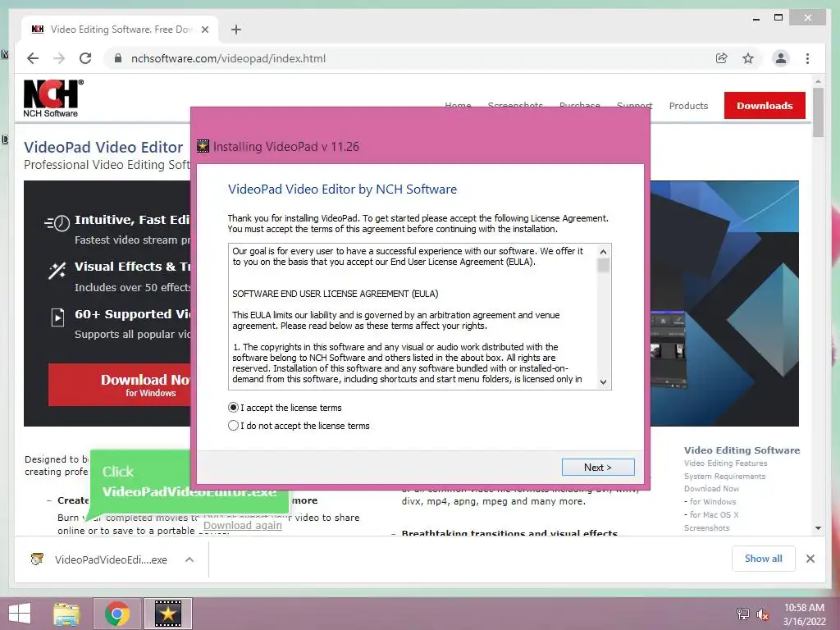This screenshot has height=630, width=840.
Task: Expand the download item options chevron
Action: [189, 559]
